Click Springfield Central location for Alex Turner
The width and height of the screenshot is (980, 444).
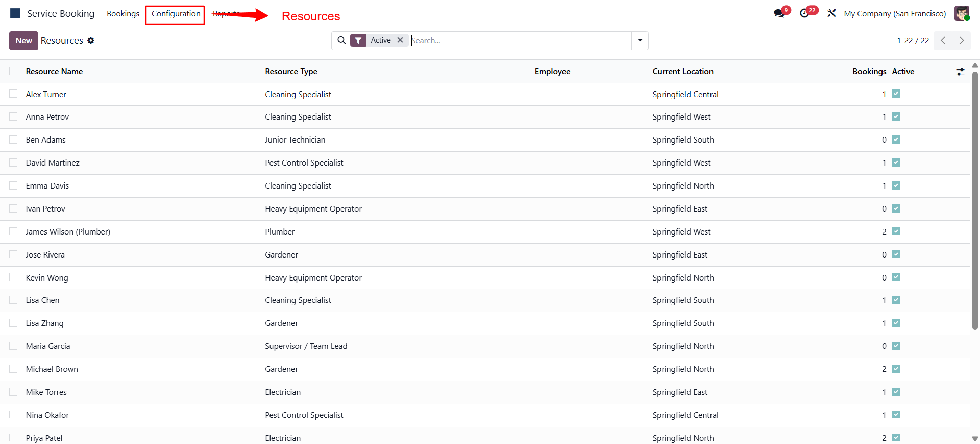point(685,94)
